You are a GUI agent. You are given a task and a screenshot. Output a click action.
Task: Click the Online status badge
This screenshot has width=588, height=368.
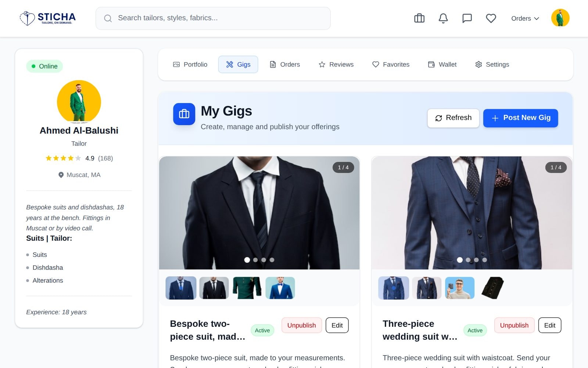[x=44, y=66]
